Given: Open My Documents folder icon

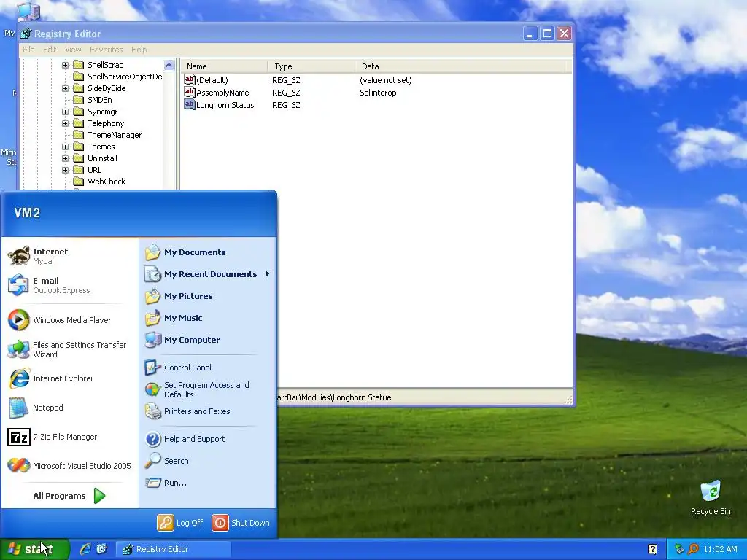Looking at the screenshot, I should tap(153, 252).
